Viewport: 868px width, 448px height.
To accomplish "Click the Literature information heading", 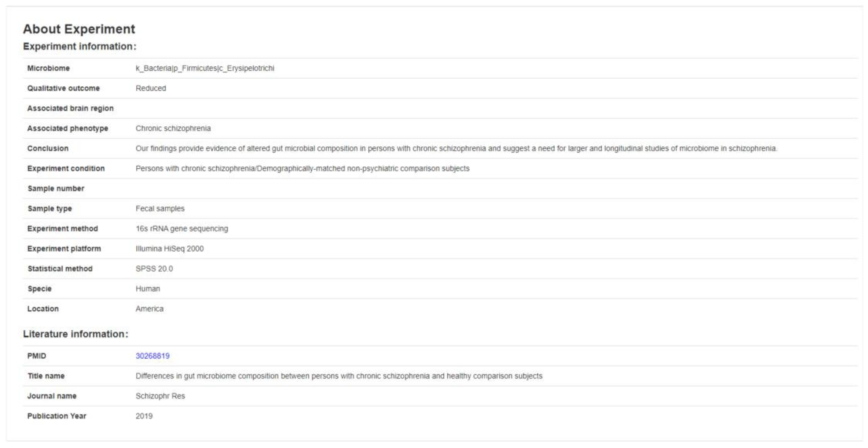I will pos(75,334).
